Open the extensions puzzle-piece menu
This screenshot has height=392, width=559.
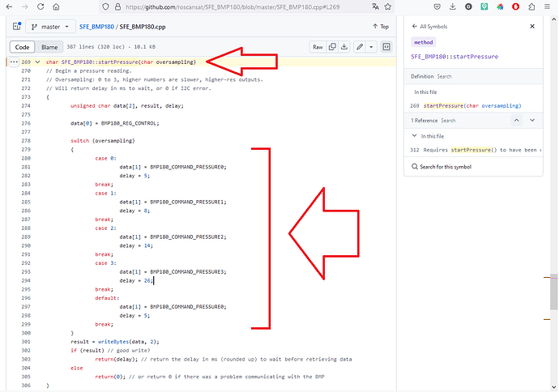pos(531,6)
